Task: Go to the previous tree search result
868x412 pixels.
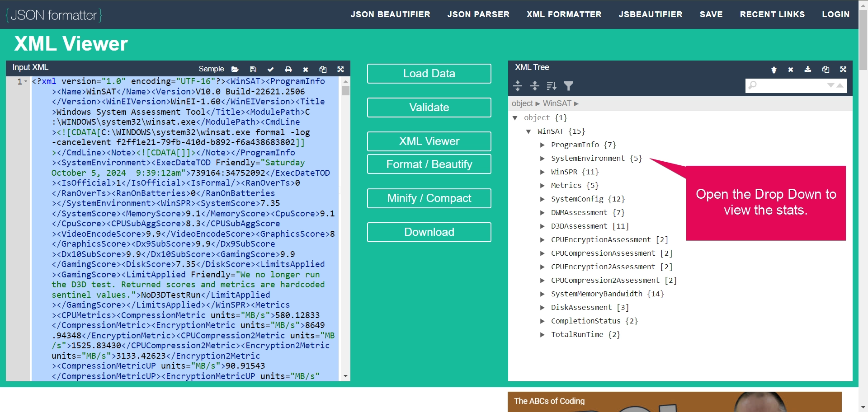Action: coord(840,85)
